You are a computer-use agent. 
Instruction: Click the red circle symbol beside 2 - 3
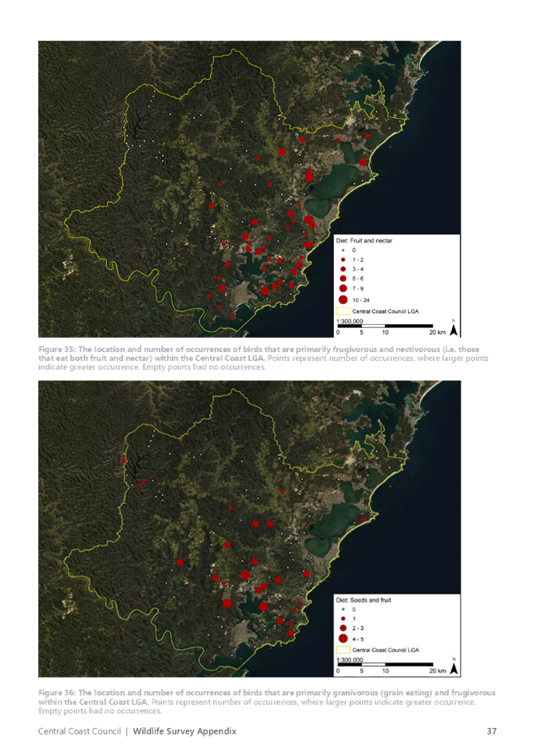tap(343, 627)
